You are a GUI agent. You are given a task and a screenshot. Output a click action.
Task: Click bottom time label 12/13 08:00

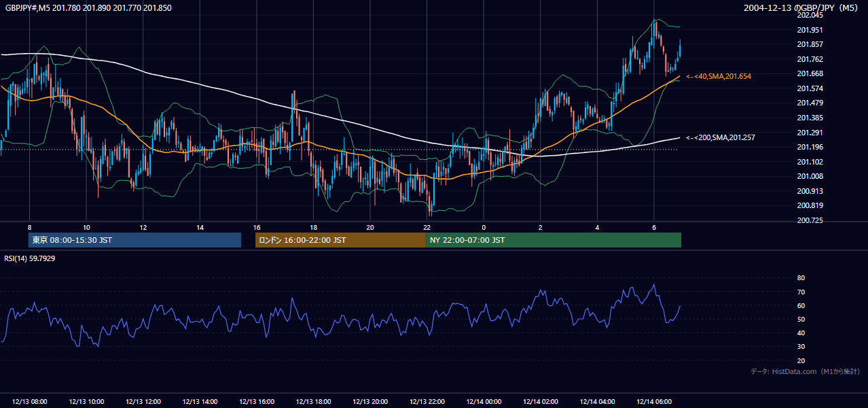point(29,402)
